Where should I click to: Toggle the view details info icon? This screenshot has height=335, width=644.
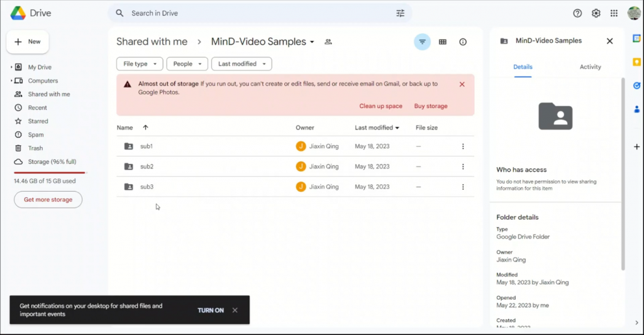tap(463, 42)
